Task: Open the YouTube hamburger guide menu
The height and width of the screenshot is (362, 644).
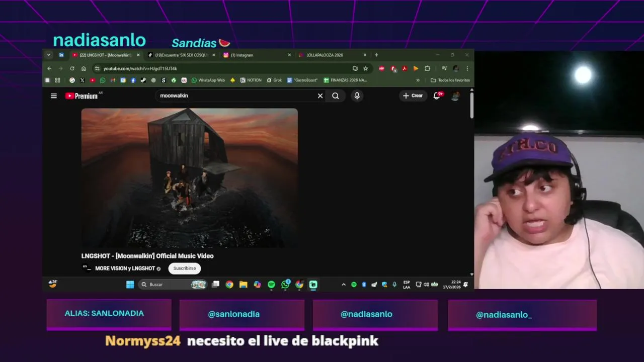Action: (x=54, y=96)
